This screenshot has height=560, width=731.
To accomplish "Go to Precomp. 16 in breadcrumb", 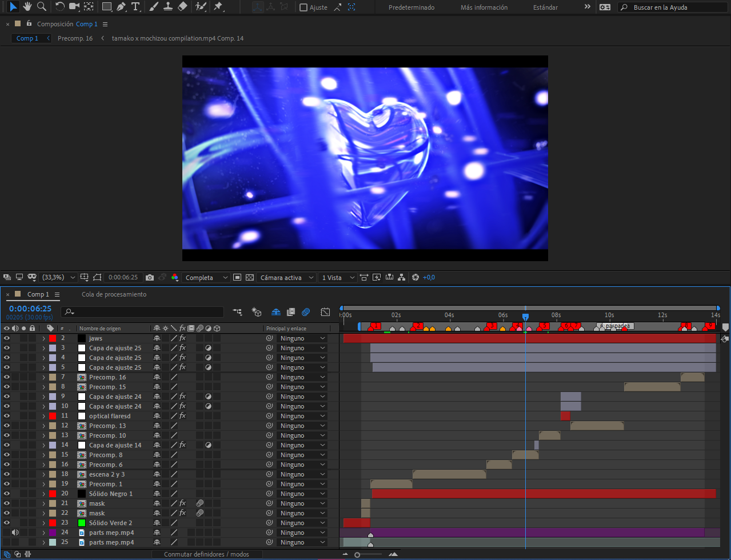I will [x=75, y=38].
